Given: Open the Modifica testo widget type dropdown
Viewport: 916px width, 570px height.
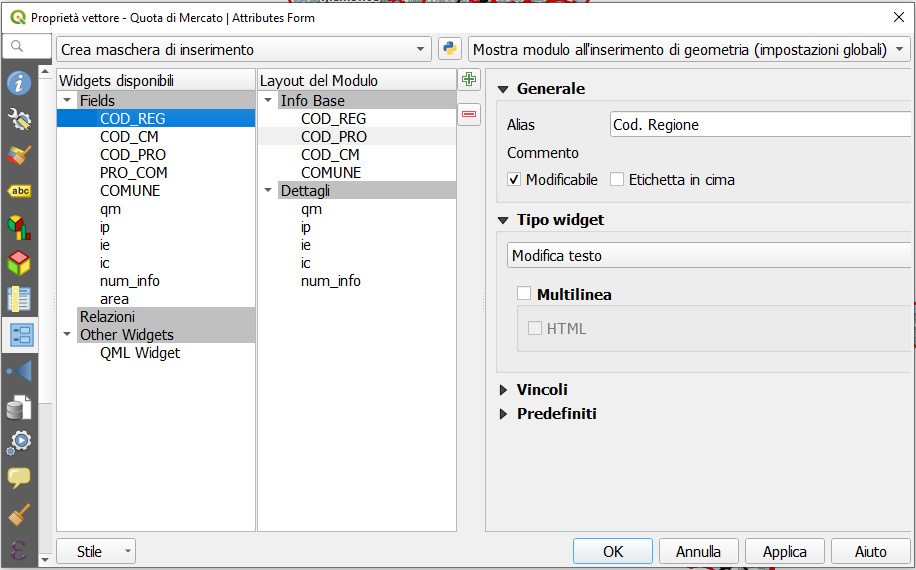Looking at the screenshot, I should point(709,256).
